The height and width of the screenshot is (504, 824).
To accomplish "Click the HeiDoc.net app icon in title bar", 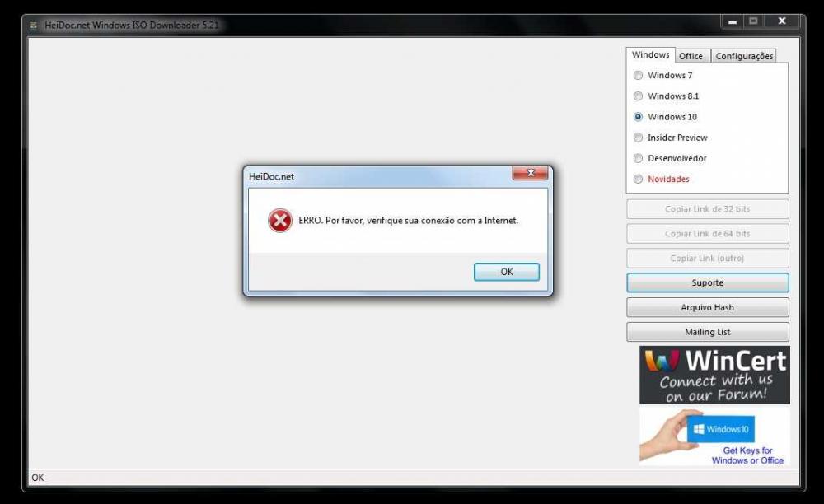I will pos(33,26).
